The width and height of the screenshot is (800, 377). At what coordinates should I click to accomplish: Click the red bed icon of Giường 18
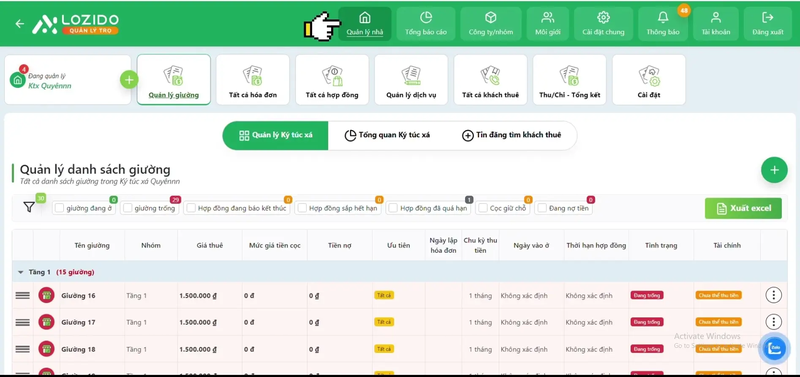click(x=46, y=349)
